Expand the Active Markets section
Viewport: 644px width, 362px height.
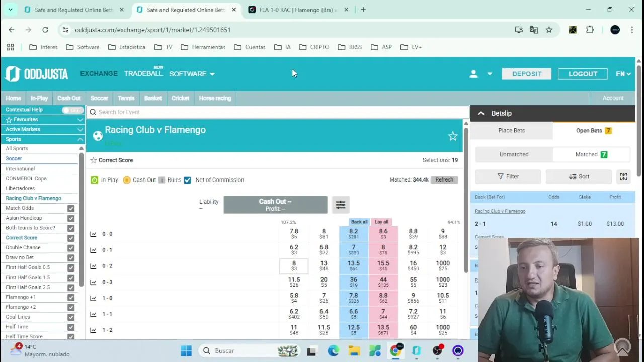[43, 129]
